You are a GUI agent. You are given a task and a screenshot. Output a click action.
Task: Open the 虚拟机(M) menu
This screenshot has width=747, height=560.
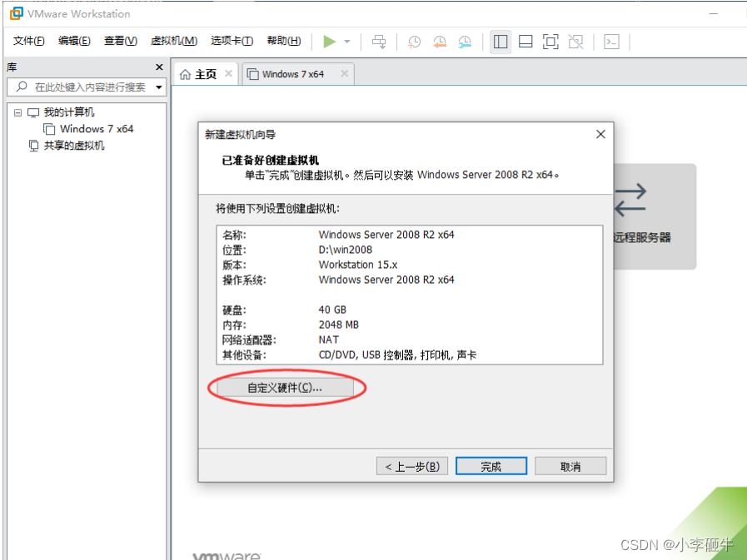pos(174,41)
